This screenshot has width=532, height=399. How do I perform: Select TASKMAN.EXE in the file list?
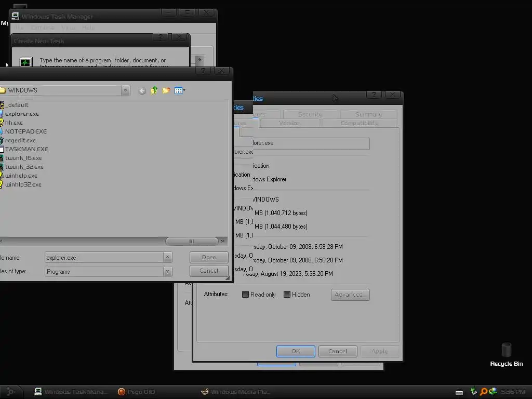(x=24, y=149)
